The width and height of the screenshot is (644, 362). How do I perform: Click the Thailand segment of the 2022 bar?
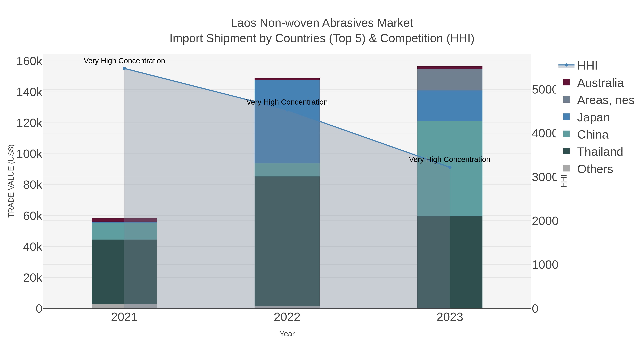287,241
